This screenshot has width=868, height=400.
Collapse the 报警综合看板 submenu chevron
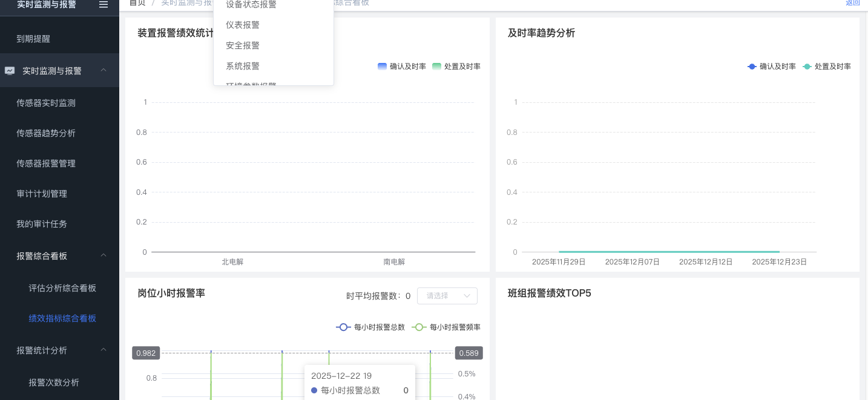(104, 255)
